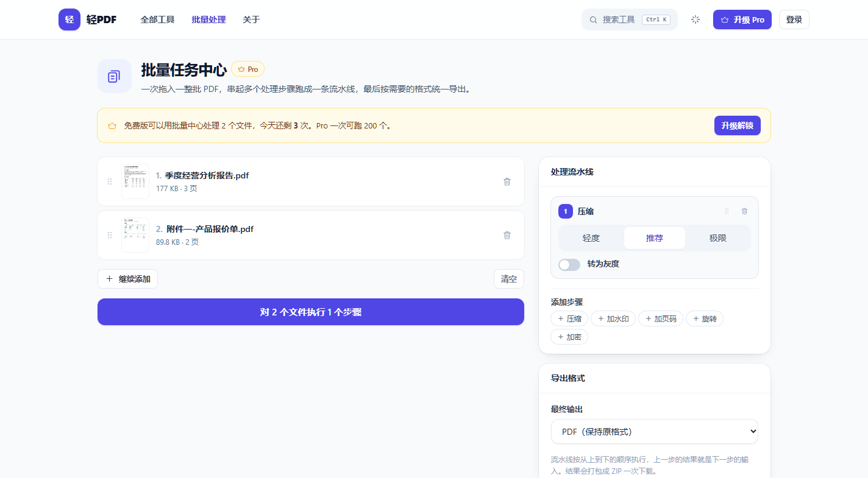
Task: Remove the 压缩 step with trash icon
Action: (x=744, y=211)
